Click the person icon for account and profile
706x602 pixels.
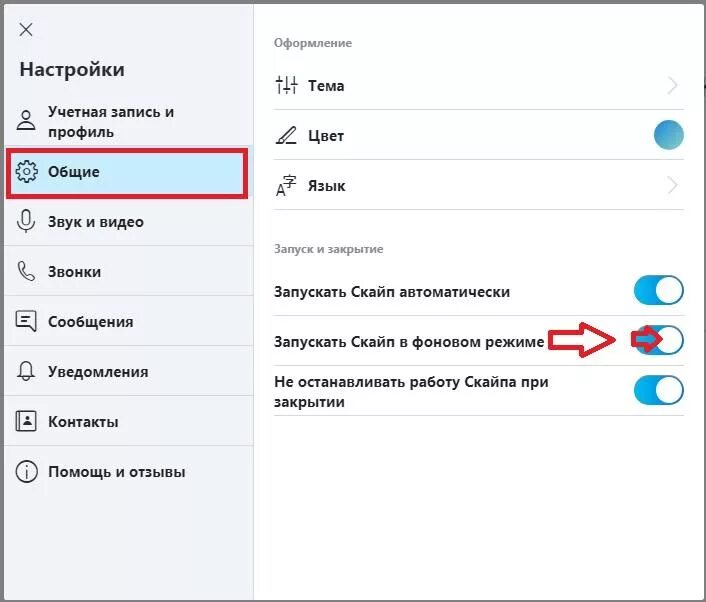(27, 122)
